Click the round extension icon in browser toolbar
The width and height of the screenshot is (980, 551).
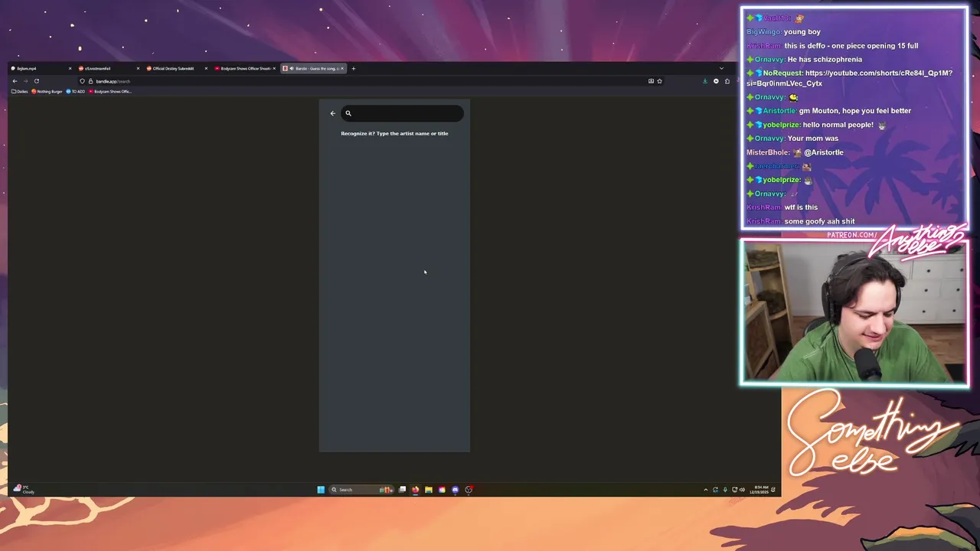(x=716, y=81)
